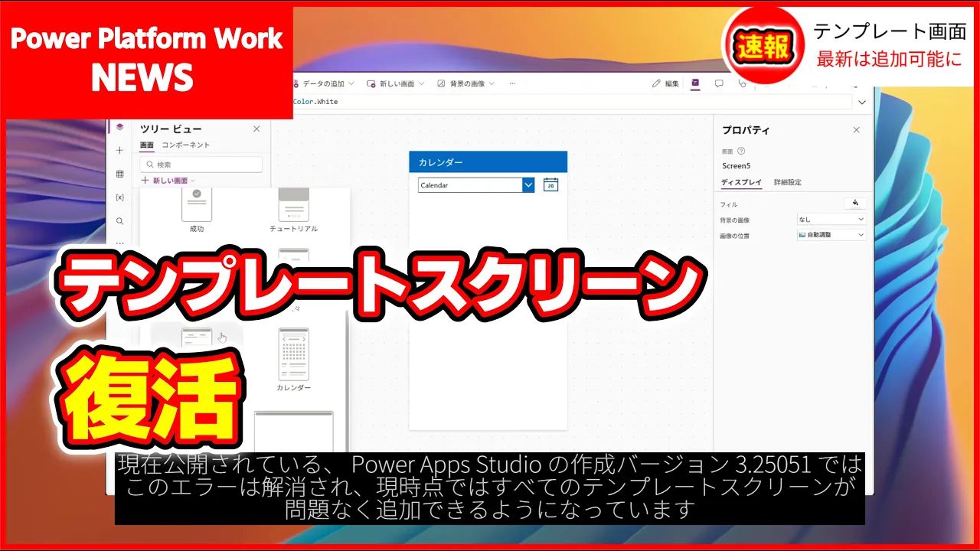The width and height of the screenshot is (980, 551).
Task: Switch to the コンポーネント tab
Action: (x=186, y=145)
